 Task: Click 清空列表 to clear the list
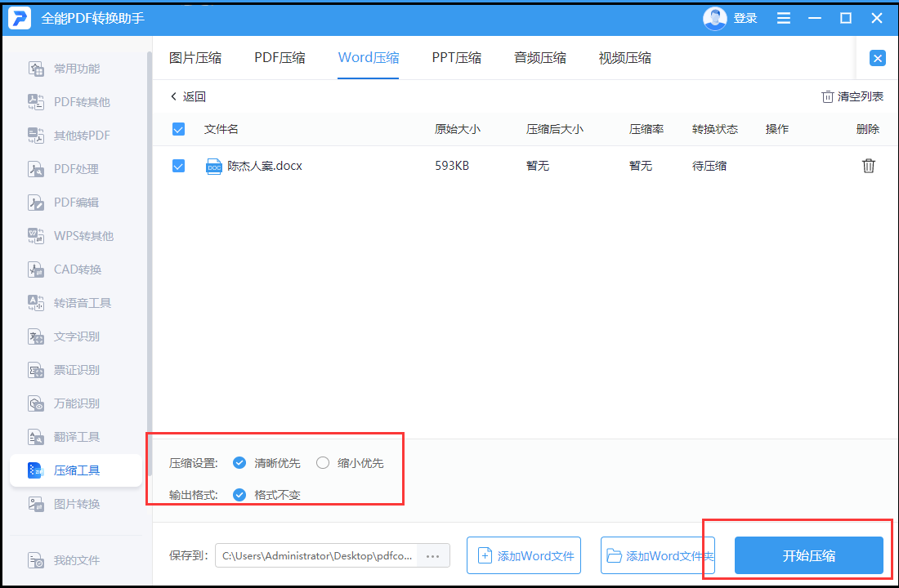point(852,97)
